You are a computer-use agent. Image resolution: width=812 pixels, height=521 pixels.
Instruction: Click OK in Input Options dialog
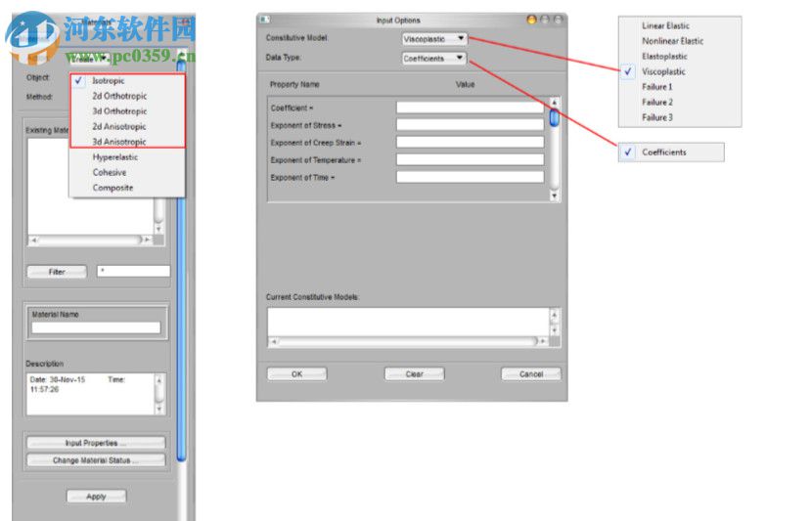click(296, 373)
